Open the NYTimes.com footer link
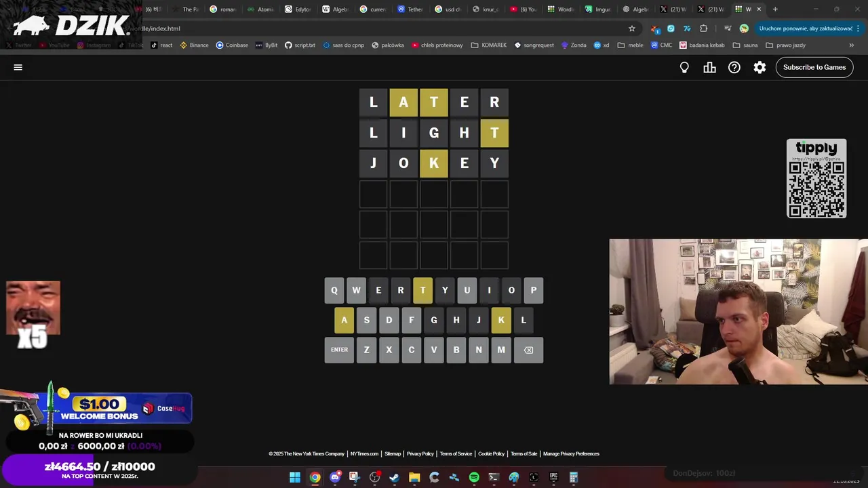The width and height of the screenshot is (868, 488). [364, 453]
